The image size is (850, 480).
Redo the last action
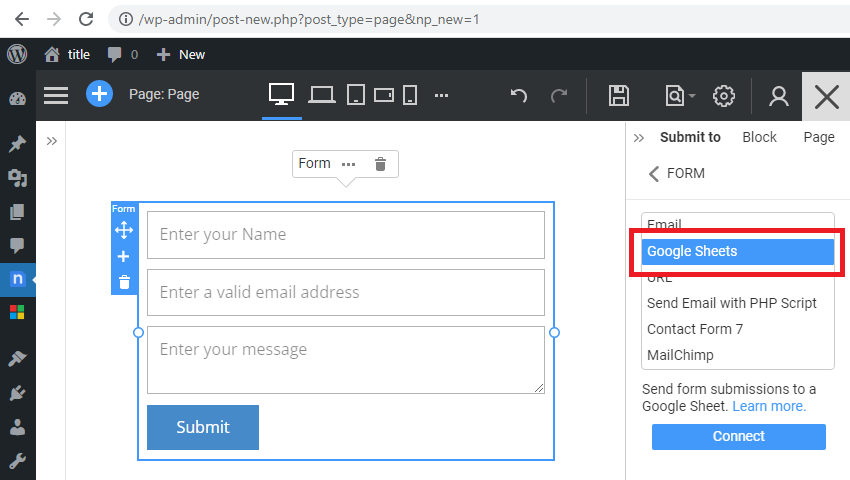[558, 95]
